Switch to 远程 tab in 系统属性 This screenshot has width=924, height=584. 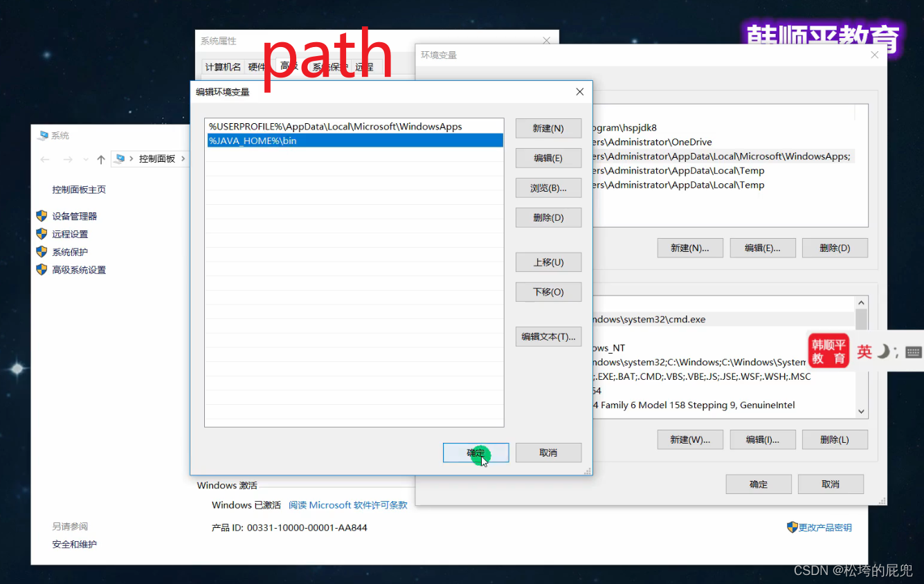coord(365,67)
